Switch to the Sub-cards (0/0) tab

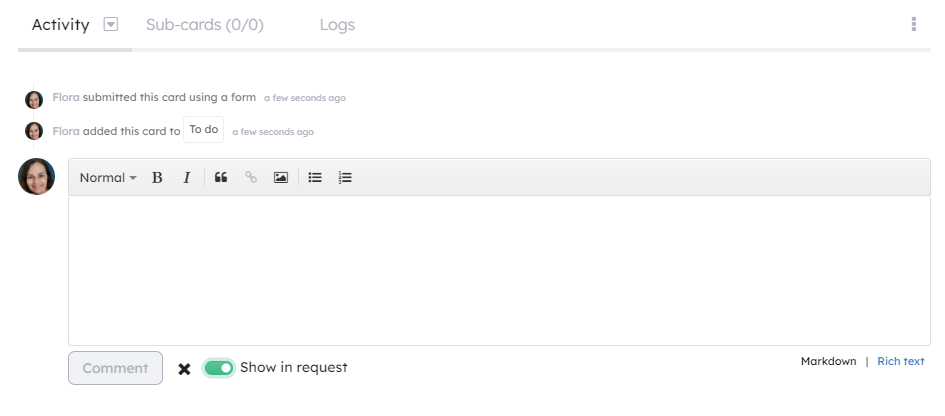pos(205,25)
